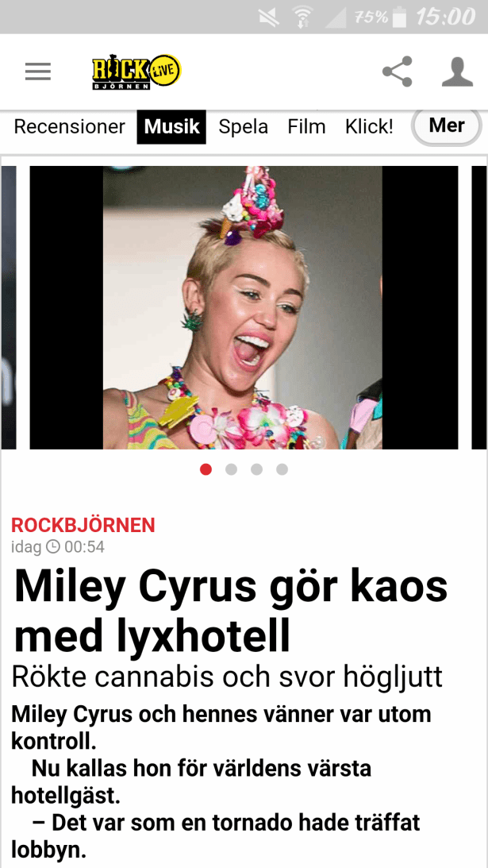The image size is (488, 868).
Task: Open the hamburger navigation menu
Action: click(x=38, y=72)
